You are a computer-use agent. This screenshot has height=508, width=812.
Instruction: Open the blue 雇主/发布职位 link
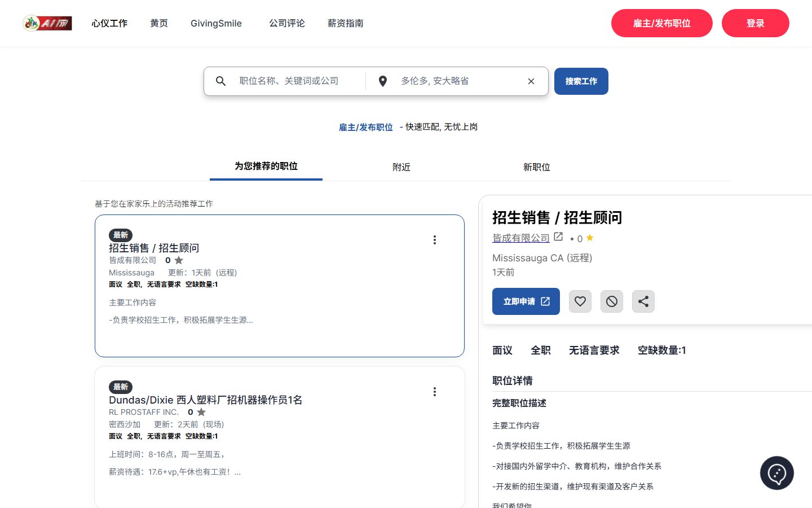(366, 127)
